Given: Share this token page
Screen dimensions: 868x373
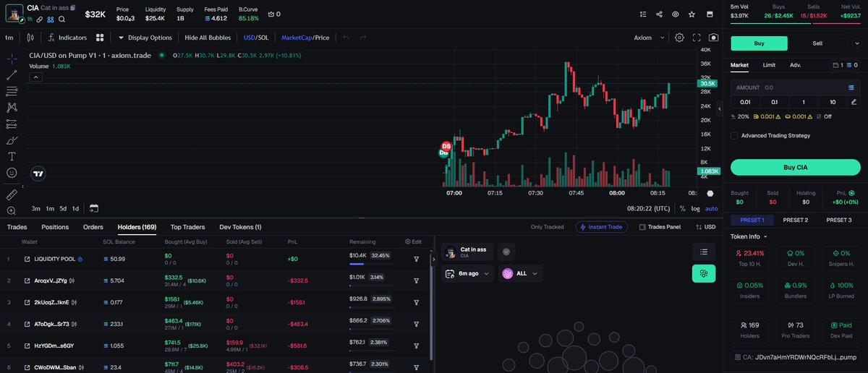Looking at the screenshot, I should [659, 14].
